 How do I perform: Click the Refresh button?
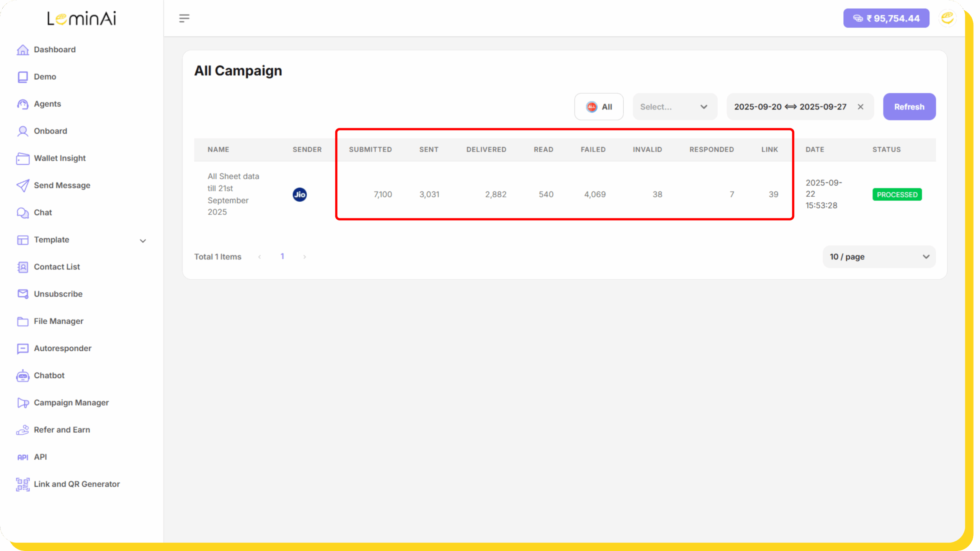909,107
